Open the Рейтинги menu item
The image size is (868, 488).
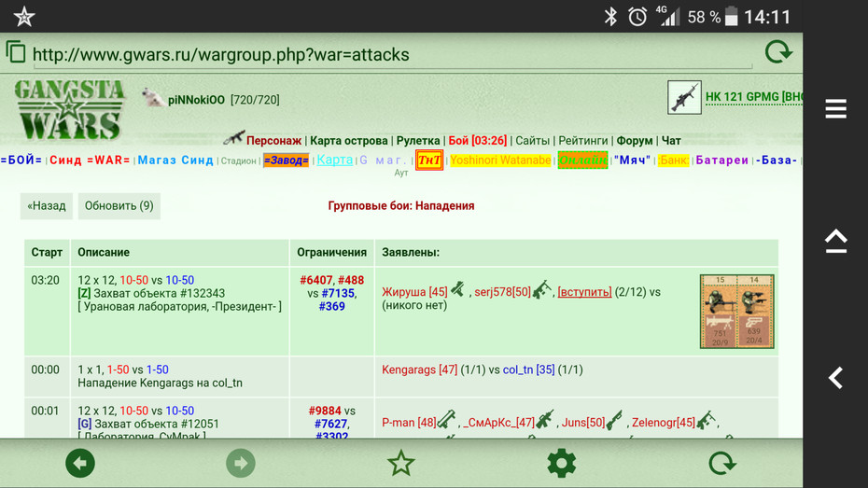pyautogui.click(x=583, y=141)
